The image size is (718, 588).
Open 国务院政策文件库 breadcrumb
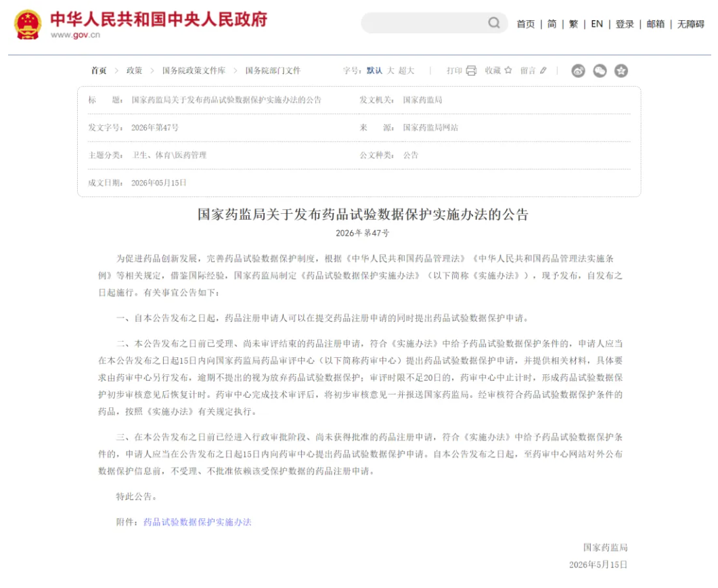[x=194, y=70]
